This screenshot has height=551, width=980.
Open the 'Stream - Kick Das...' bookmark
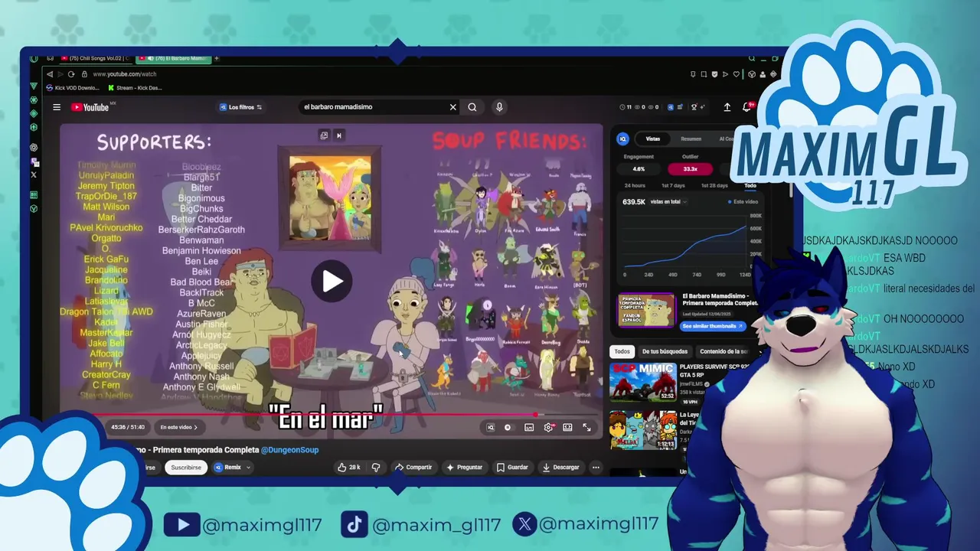coord(134,88)
